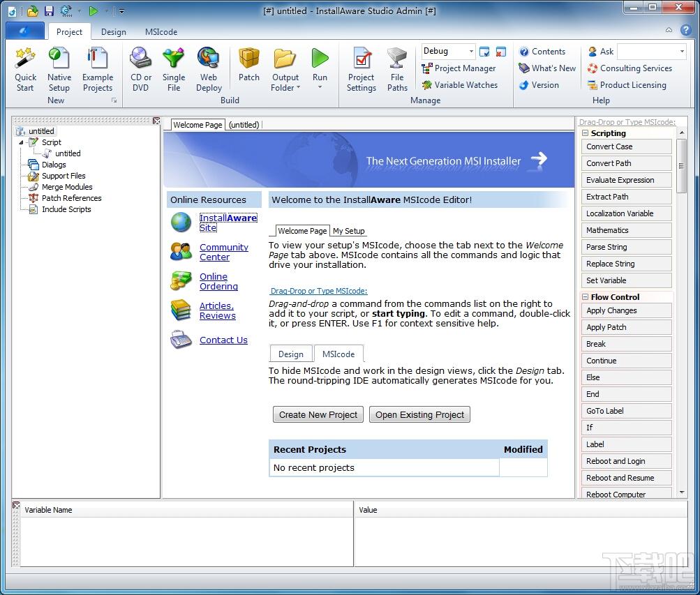Open the application menu button
700x595 pixels.
[24, 31]
